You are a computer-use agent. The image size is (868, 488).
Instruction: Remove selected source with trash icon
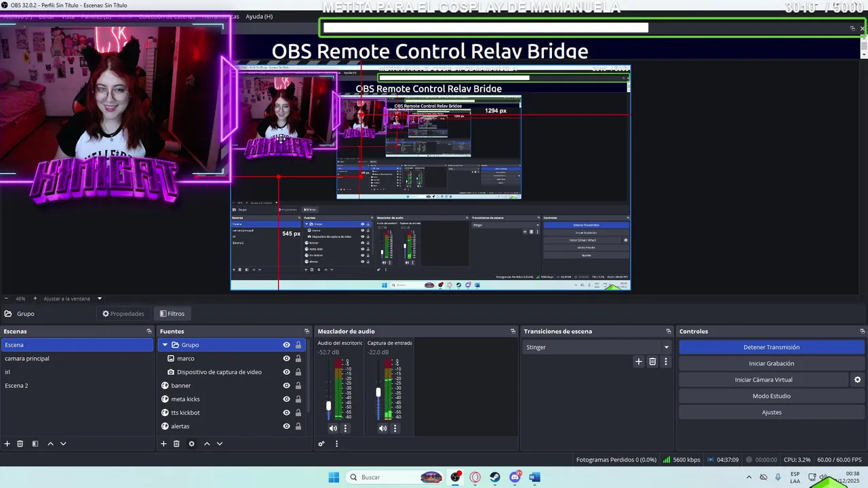tap(176, 444)
